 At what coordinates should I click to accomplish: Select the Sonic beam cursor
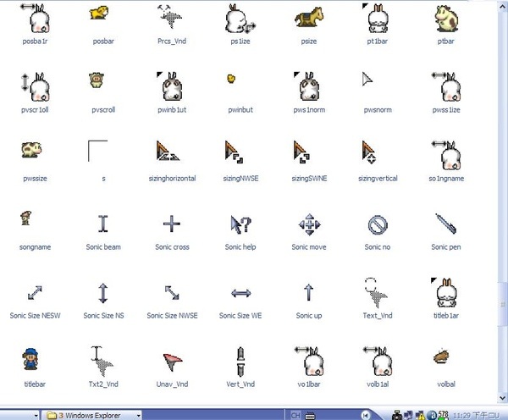click(103, 224)
